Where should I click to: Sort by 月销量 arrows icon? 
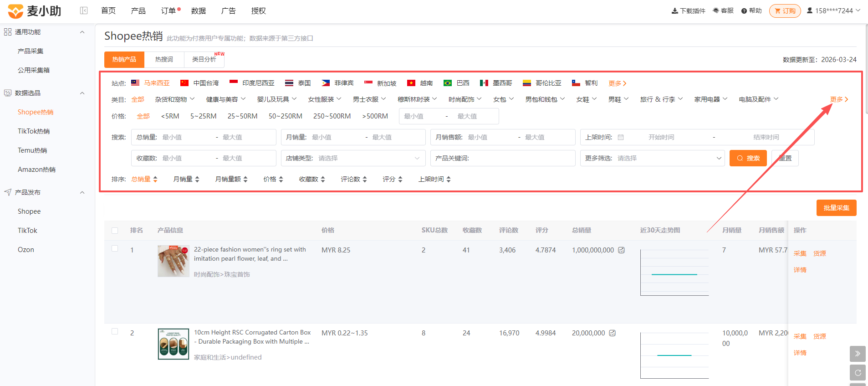pyautogui.click(x=197, y=180)
